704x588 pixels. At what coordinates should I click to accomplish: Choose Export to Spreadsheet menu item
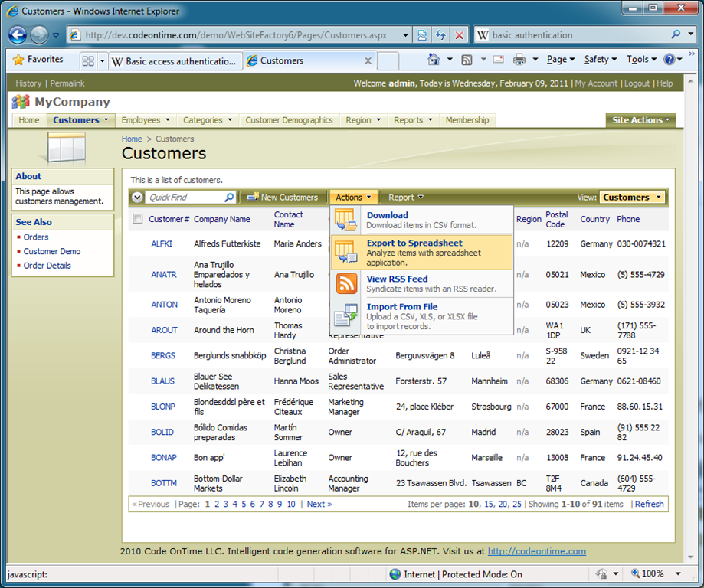[421, 252]
